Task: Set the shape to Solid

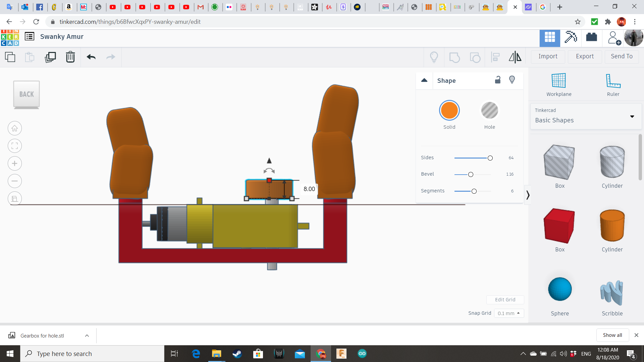Action: point(449,111)
